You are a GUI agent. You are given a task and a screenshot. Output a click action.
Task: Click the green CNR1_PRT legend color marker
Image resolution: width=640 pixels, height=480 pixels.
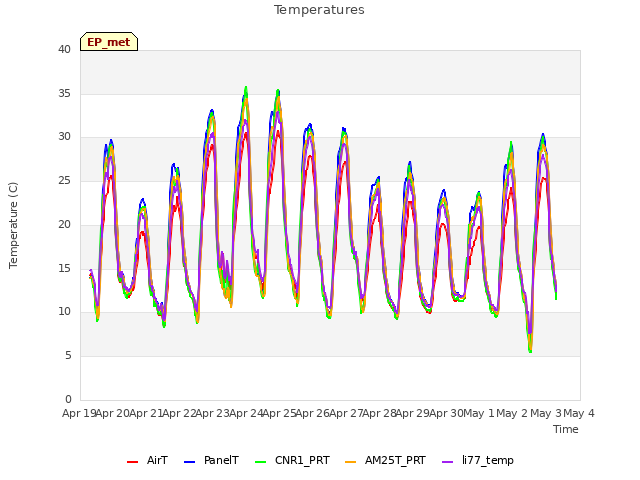260,462
